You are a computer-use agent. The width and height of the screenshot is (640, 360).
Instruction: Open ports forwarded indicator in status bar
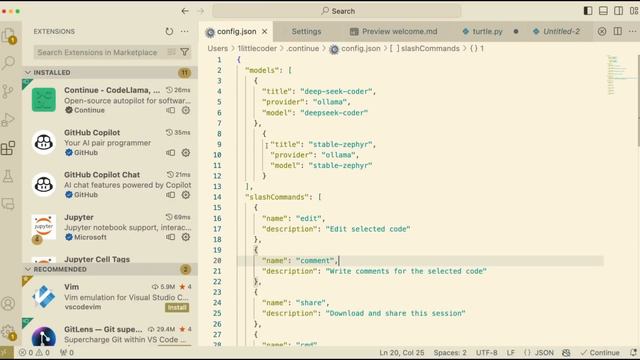(67, 353)
